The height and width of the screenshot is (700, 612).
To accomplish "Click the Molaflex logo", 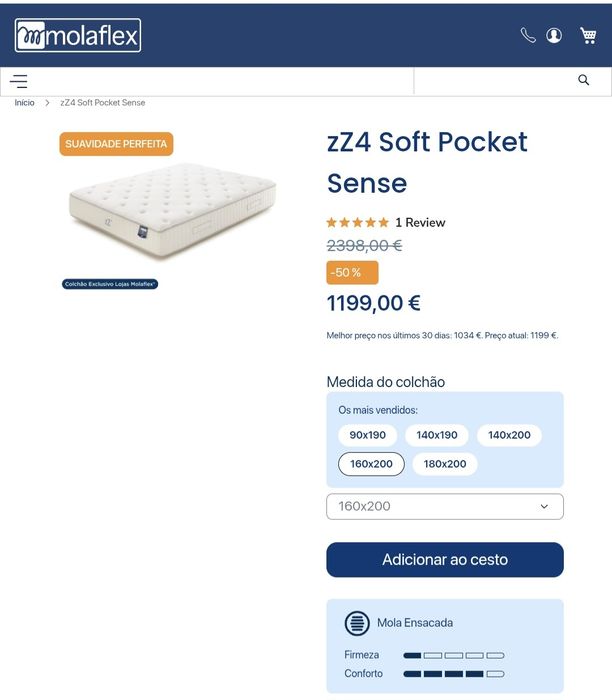I will pos(78,36).
